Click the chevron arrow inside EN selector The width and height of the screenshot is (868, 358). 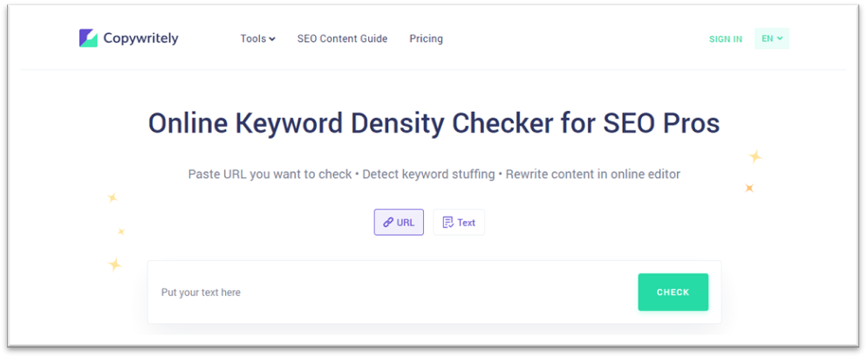click(780, 38)
